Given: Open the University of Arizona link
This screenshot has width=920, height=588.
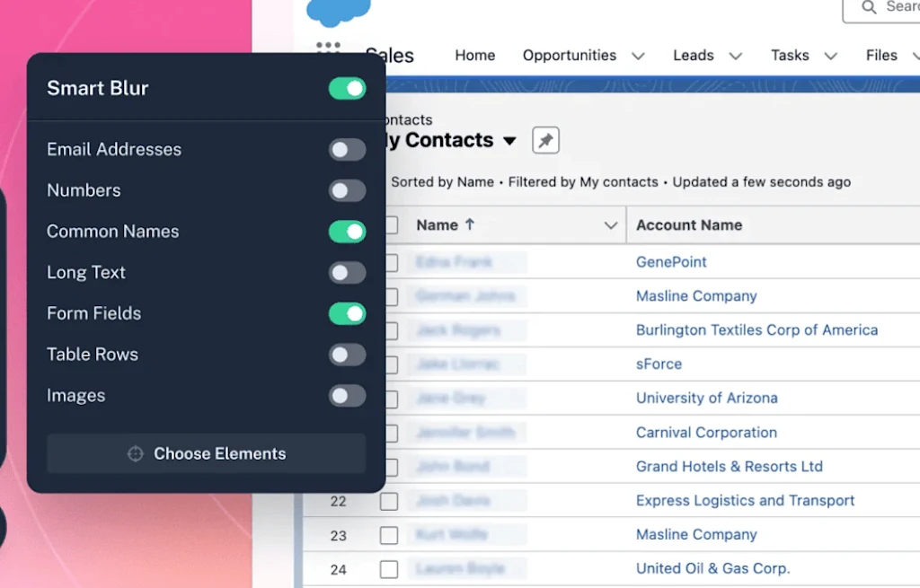Looking at the screenshot, I should tap(706, 398).
